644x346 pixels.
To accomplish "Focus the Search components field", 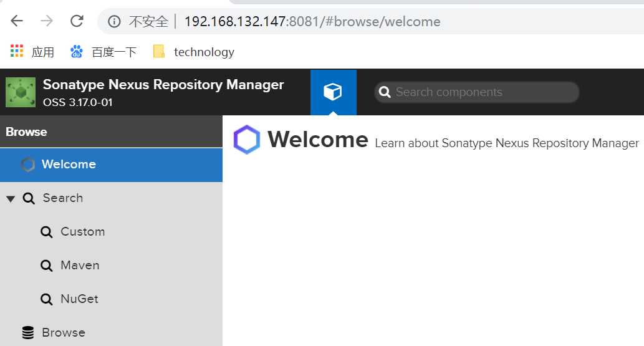I will [476, 92].
